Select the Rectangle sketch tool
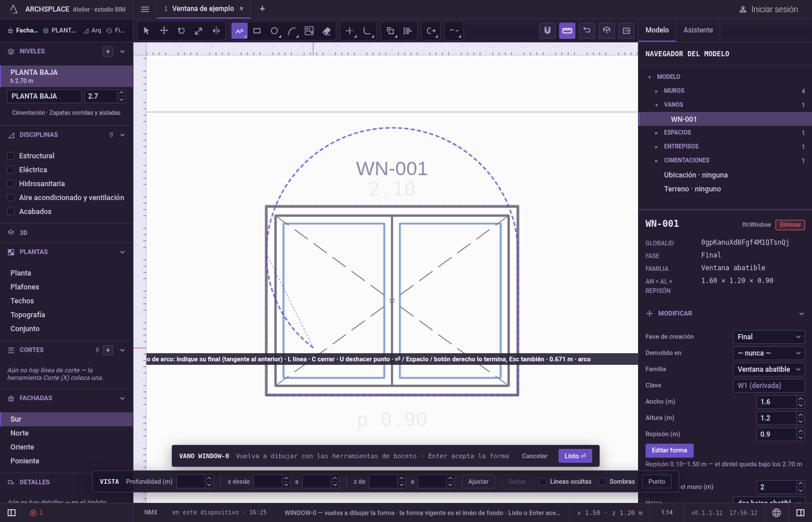The image size is (812, 522). tap(257, 31)
